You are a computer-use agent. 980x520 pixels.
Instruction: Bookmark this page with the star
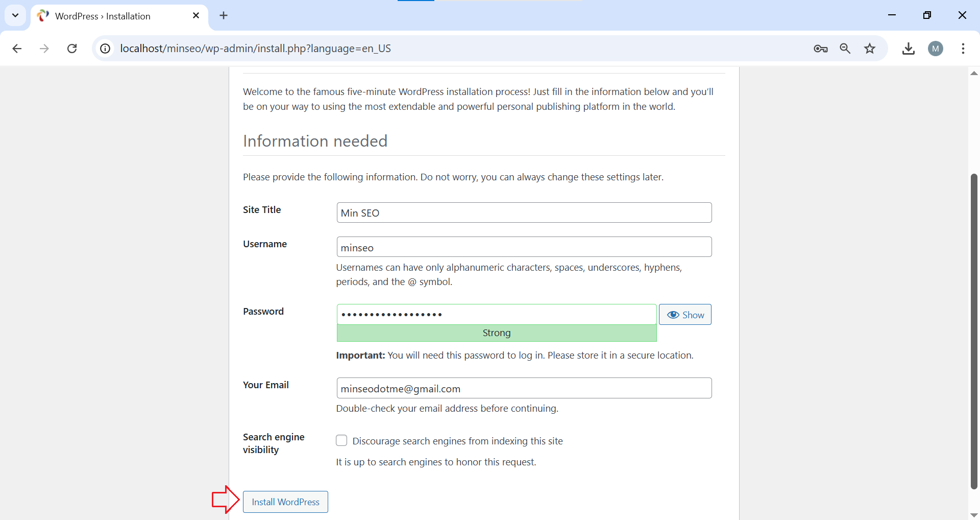point(870,49)
